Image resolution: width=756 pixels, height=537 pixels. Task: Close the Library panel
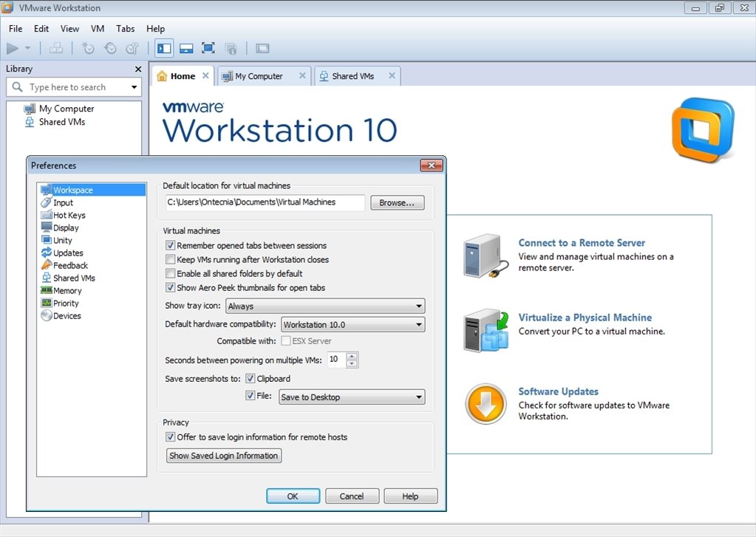point(138,69)
